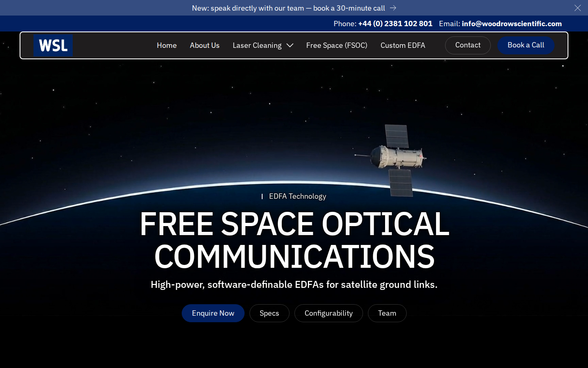
Task: Click the WSL logo
Action: pyautogui.click(x=53, y=45)
